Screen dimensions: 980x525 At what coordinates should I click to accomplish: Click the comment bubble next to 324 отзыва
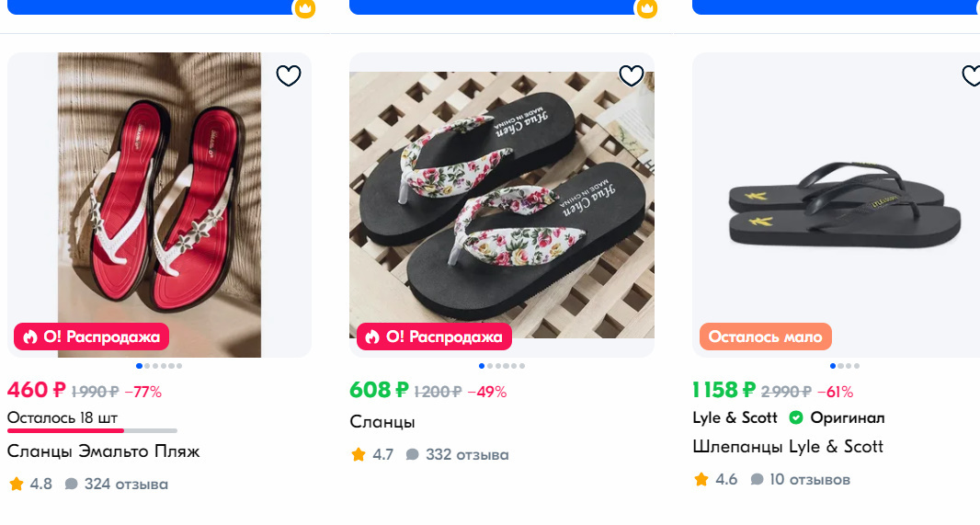[71, 484]
